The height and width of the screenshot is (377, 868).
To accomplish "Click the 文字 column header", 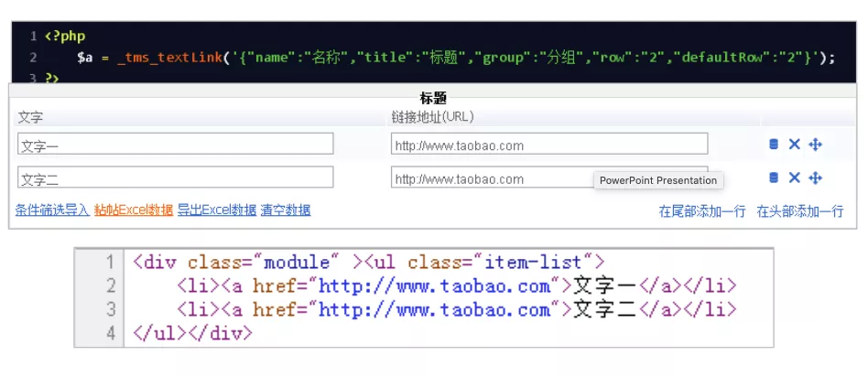I will pyautogui.click(x=30, y=117).
